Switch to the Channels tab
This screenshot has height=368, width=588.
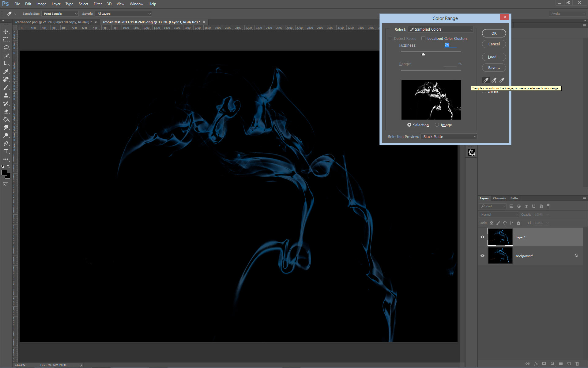click(499, 198)
